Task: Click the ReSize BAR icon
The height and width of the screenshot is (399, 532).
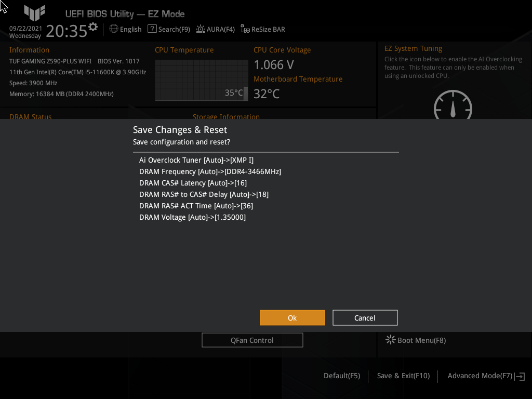Action: pyautogui.click(x=245, y=29)
